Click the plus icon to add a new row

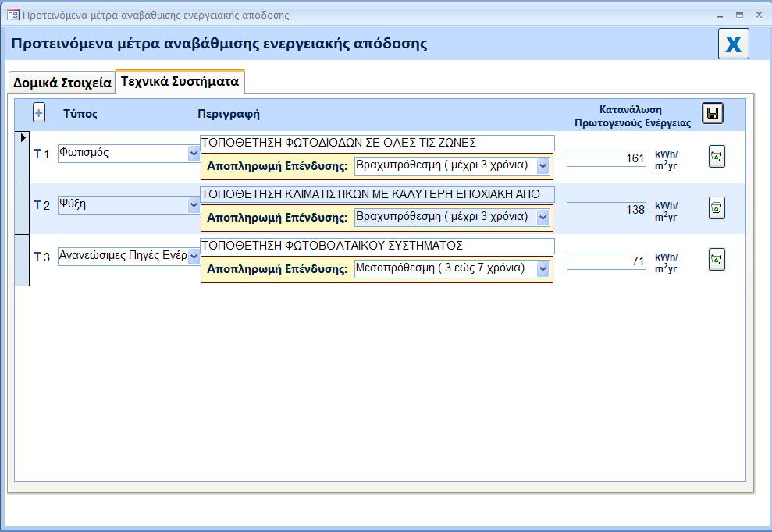coord(39,112)
